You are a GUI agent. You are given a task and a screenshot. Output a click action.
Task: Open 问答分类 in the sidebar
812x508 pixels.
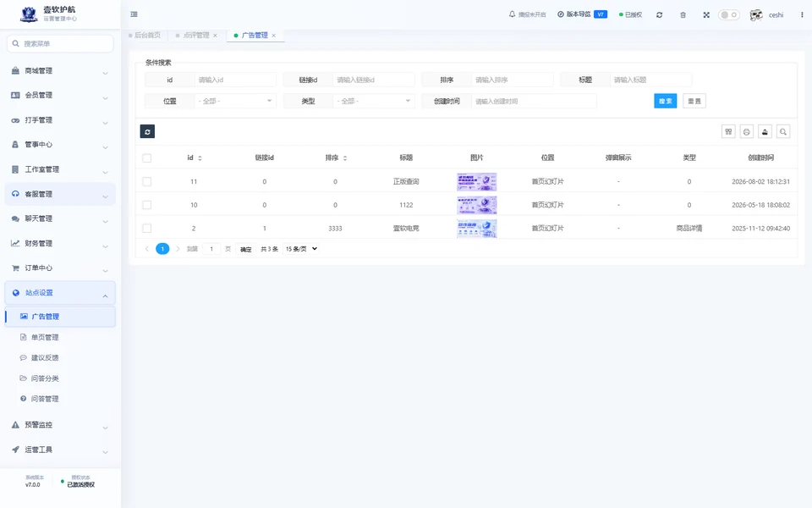(x=45, y=378)
